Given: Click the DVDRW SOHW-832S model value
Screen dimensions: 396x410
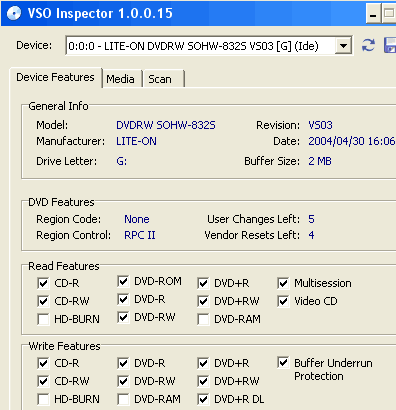Looking at the screenshot, I should click(x=166, y=125).
